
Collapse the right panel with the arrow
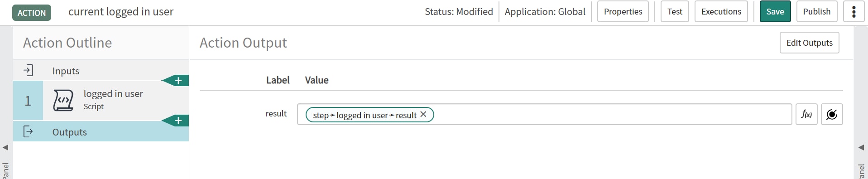coord(861,147)
